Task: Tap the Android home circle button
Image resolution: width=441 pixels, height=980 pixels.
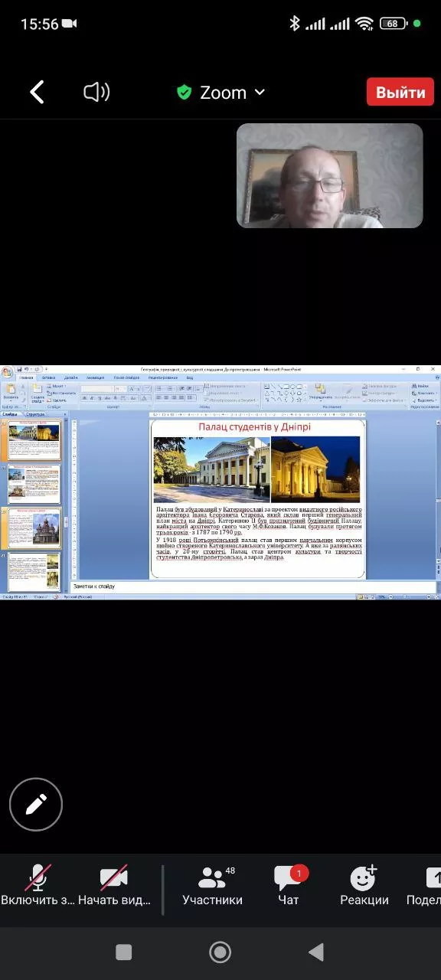Action: [220, 952]
